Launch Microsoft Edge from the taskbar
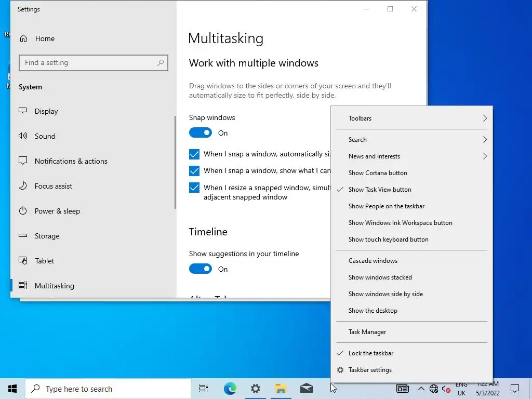This screenshot has height=399, width=532. (x=230, y=389)
